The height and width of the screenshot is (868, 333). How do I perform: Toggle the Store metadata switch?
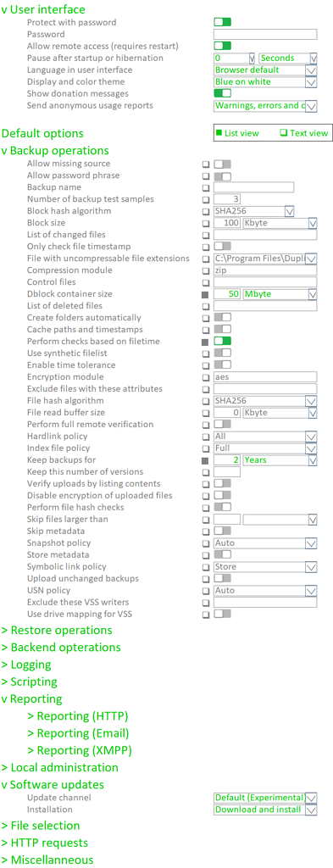[x=222, y=554]
